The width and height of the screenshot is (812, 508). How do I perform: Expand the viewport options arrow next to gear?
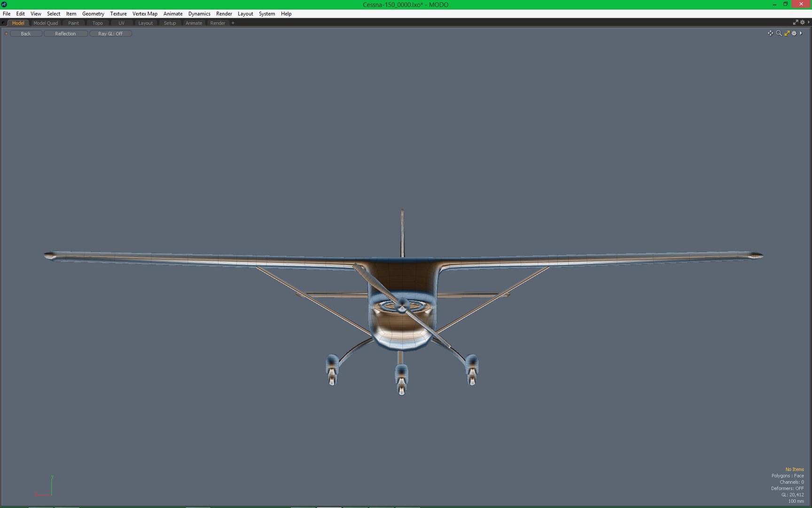click(x=801, y=33)
